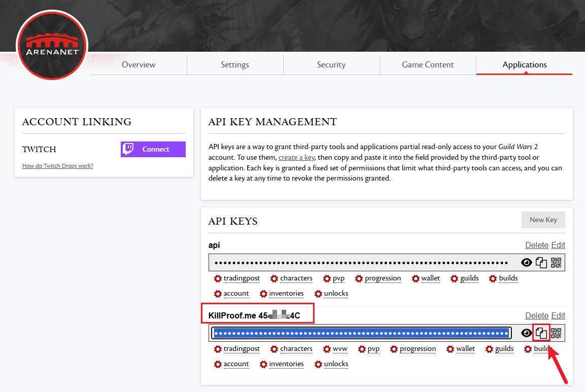The height and width of the screenshot is (392, 585).
Task: Click wallet permission under api key
Action: pos(426,278)
